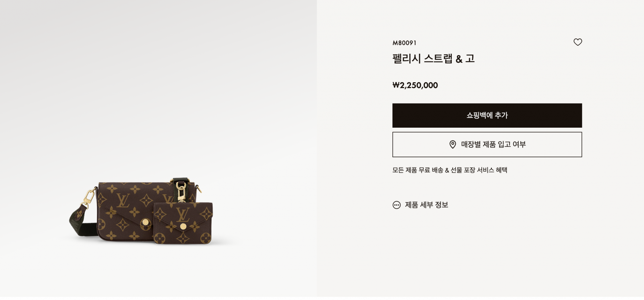Click the gold snap button on small pouch
644x300 pixels.
click(x=183, y=226)
